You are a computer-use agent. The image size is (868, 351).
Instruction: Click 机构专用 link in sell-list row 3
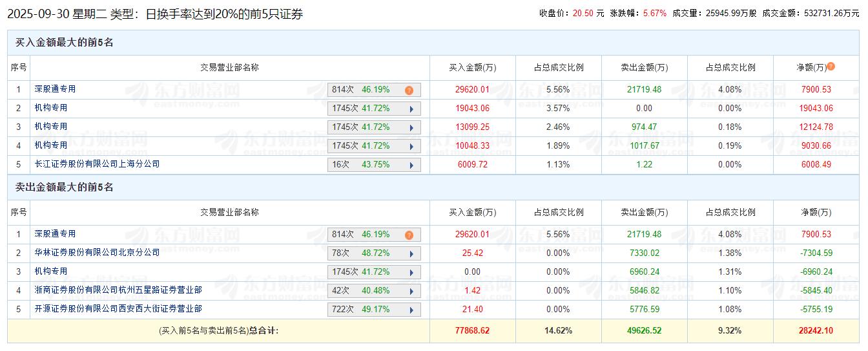pyautogui.click(x=51, y=271)
